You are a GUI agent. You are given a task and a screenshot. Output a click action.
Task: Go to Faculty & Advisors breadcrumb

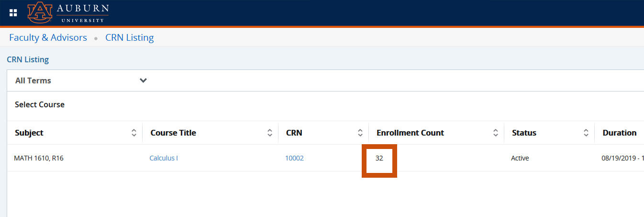[x=48, y=37]
